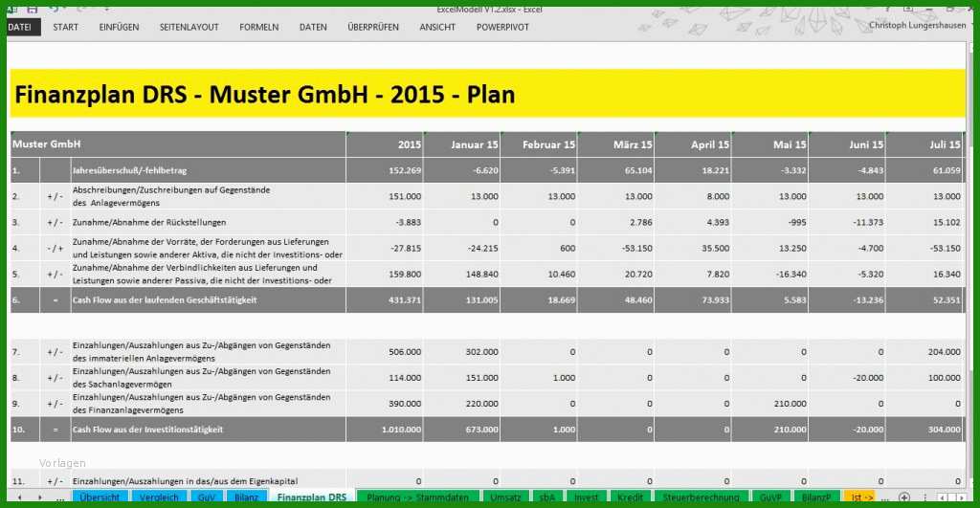The image size is (980, 508).
Task: Select the Muster GmbH header cell
Action: coord(178,144)
